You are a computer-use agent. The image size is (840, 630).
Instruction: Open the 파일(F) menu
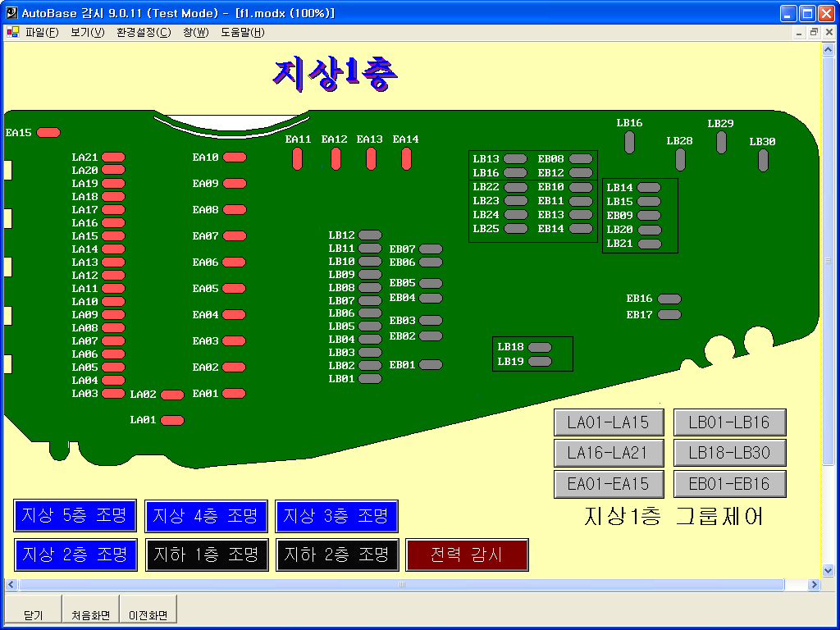tap(42, 33)
